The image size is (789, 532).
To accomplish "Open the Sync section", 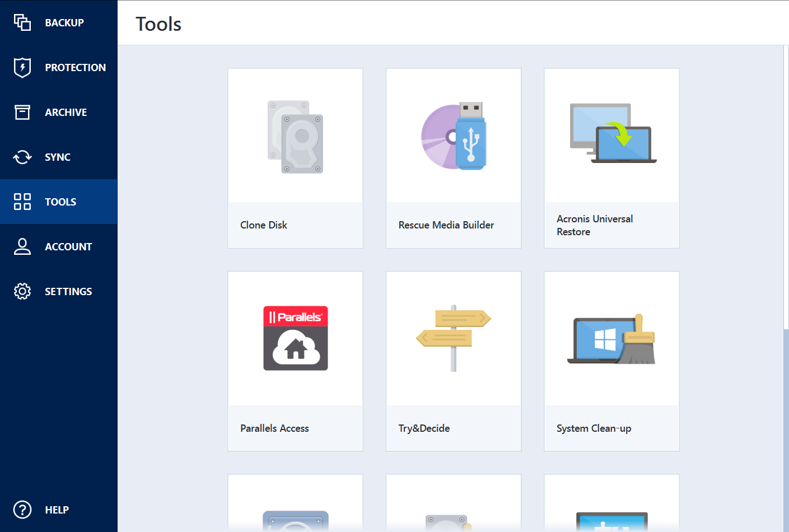I will pos(58,157).
